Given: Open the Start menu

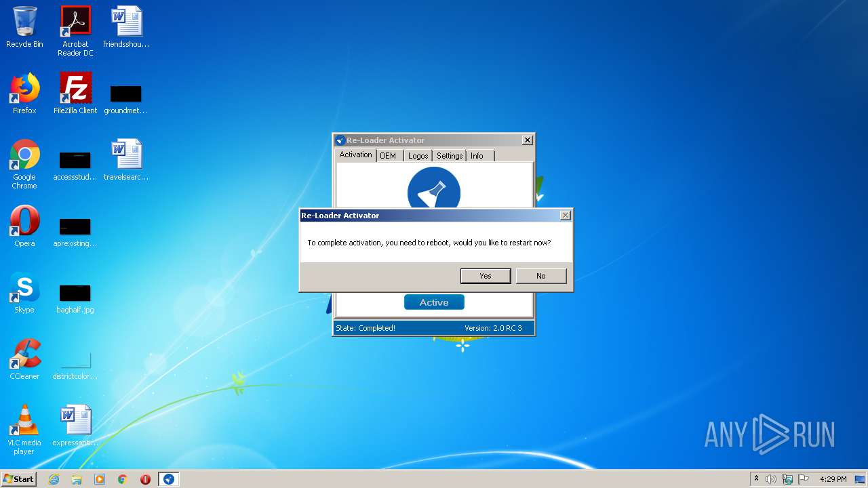Looking at the screenshot, I should tap(18, 479).
